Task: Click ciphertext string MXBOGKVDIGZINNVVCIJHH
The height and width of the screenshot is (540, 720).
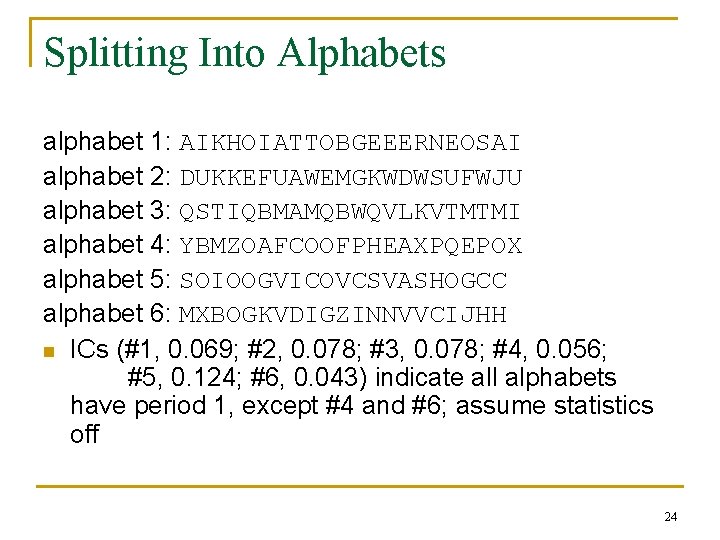Action: tap(343, 315)
